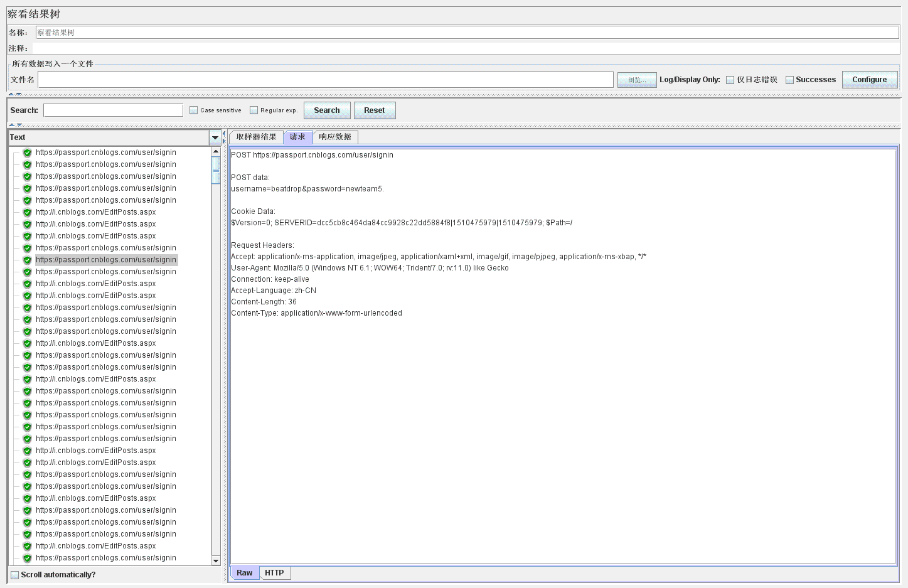Viewport: 908px width, 588px height.
Task: Click green shield icon of the highlighted signin row
Action: tap(27, 260)
